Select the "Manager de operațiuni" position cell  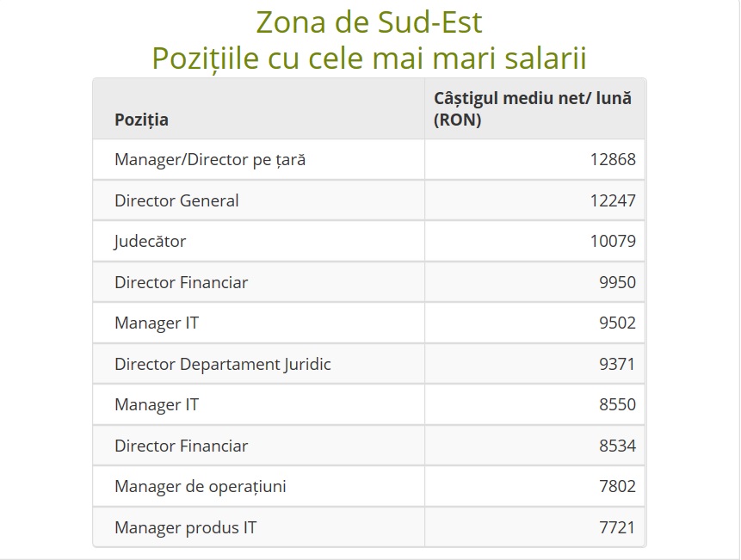coord(200,487)
